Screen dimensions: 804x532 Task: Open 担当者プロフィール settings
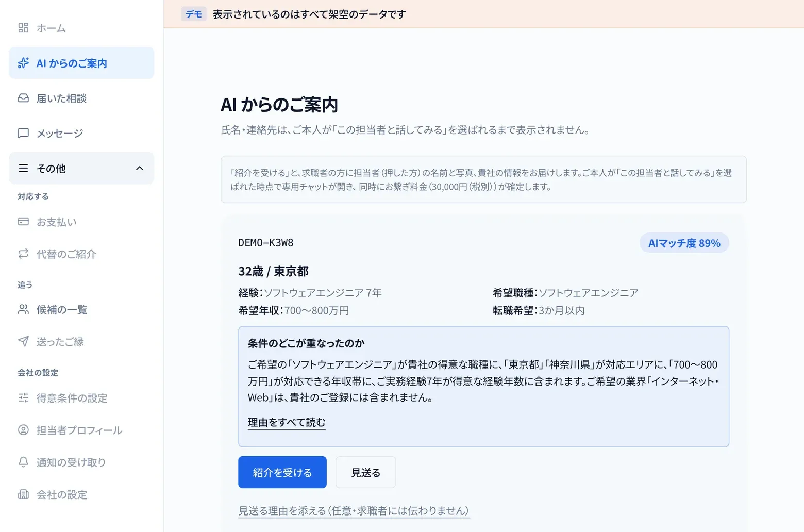click(81, 430)
